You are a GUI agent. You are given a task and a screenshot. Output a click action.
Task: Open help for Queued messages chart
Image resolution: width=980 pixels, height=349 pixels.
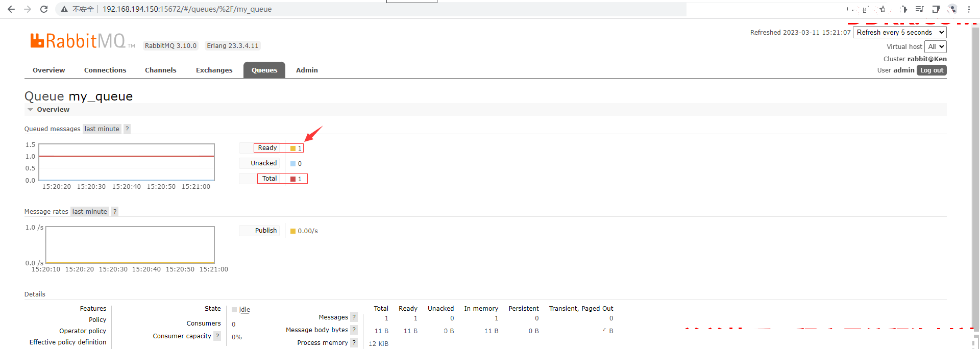coord(127,129)
